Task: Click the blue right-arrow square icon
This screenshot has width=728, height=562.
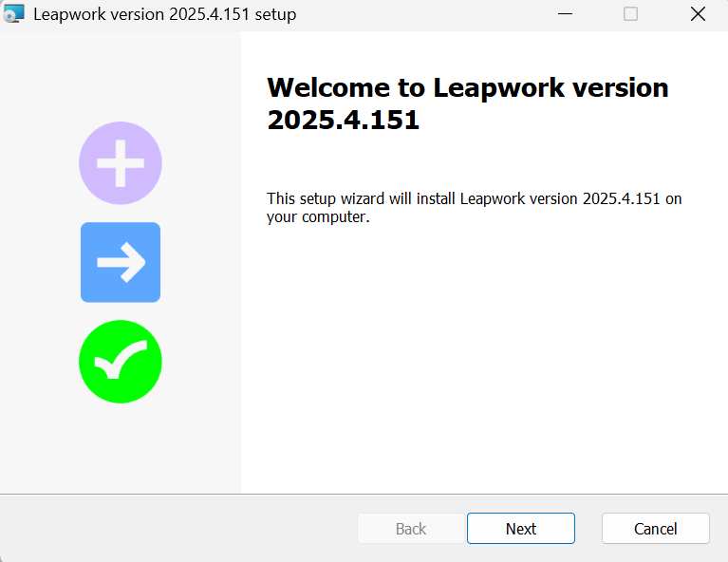Action: pyautogui.click(x=121, y=262)
